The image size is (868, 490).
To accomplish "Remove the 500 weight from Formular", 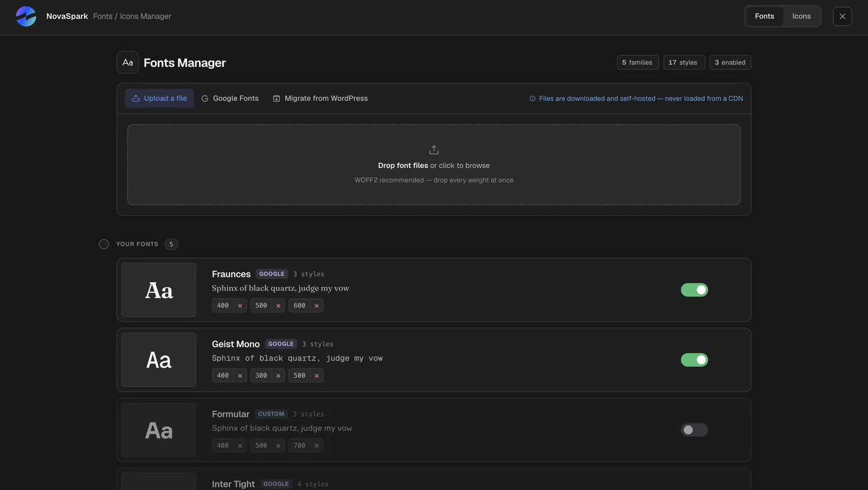I will 278,446.
